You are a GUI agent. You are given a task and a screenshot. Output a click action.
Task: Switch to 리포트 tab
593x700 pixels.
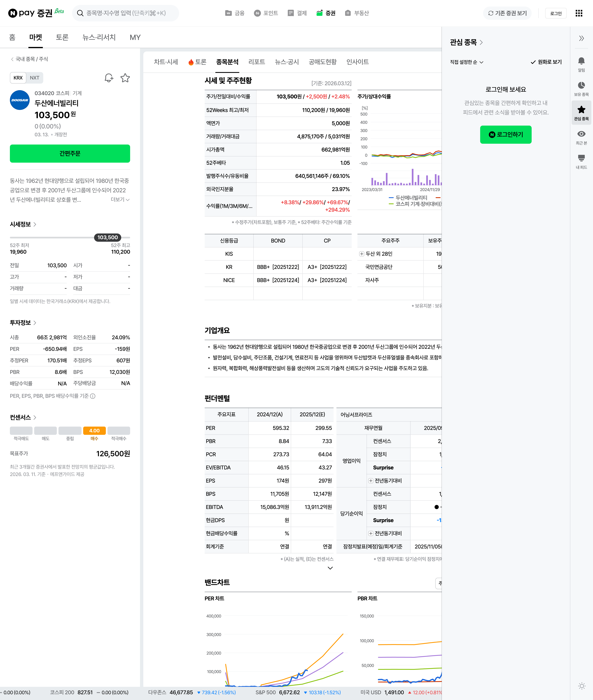coord(257,62)
